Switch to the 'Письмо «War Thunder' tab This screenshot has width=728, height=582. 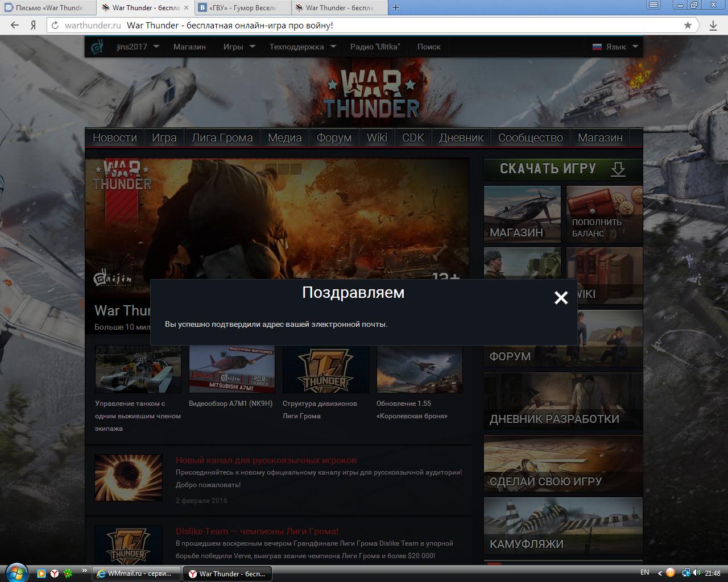point(48,7)
